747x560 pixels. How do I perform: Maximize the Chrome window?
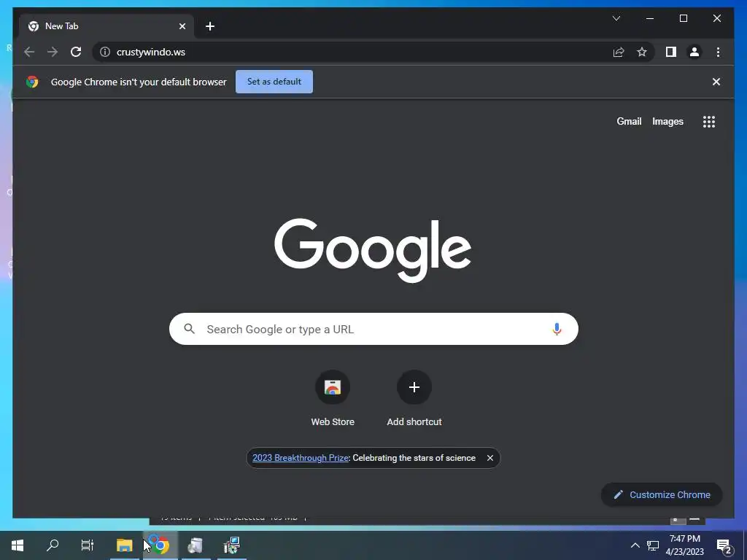(x=683, y=18)
